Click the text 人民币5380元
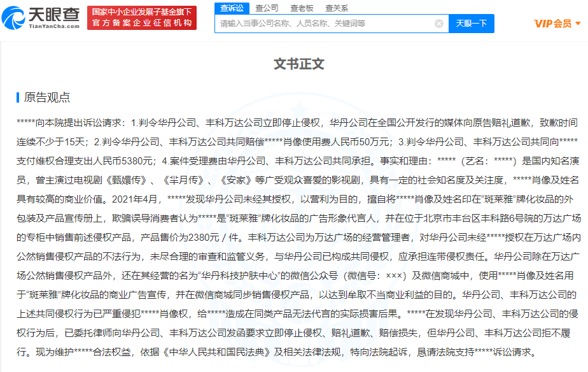588x372 pixels. tap(127, 161)
